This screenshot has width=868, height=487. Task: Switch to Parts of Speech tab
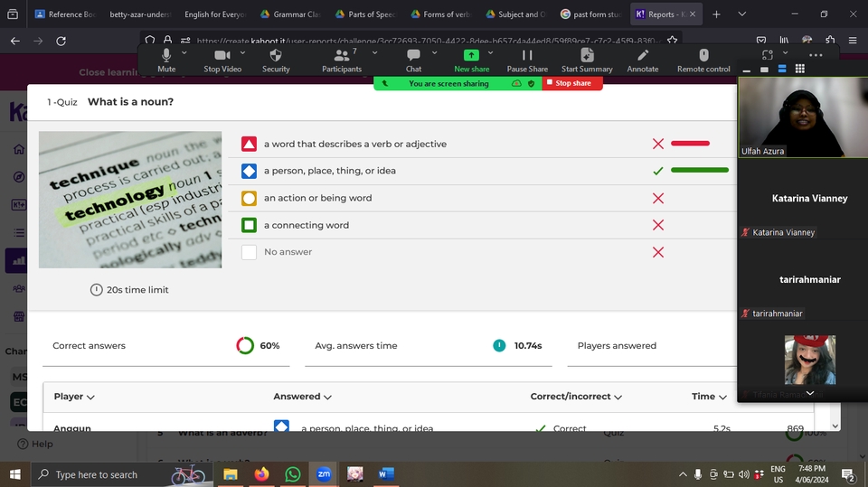coord(365,14)
